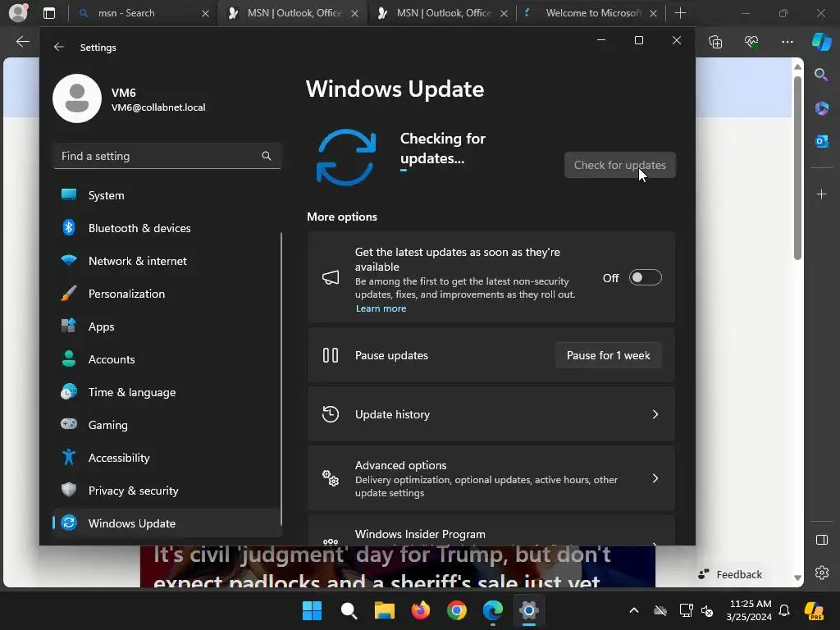The image size is (840, 630).
Task: Open a new Edge tab
Action: coord(680,13)
